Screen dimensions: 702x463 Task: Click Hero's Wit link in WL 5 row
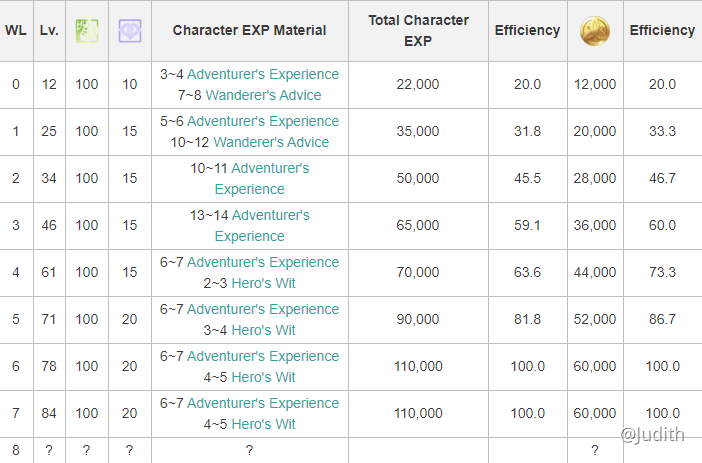click(x=263, y=330)
